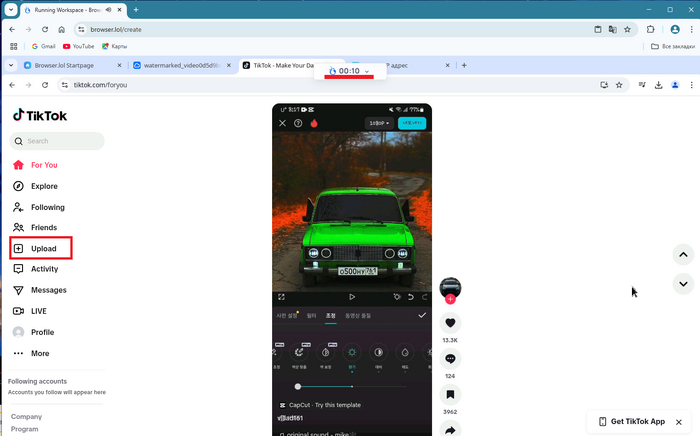
Task: Open the Extensions puzzle icon
Action: 650,29
